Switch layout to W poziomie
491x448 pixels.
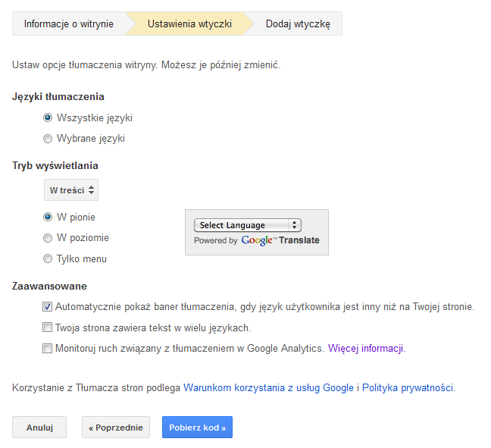(48, 238)
